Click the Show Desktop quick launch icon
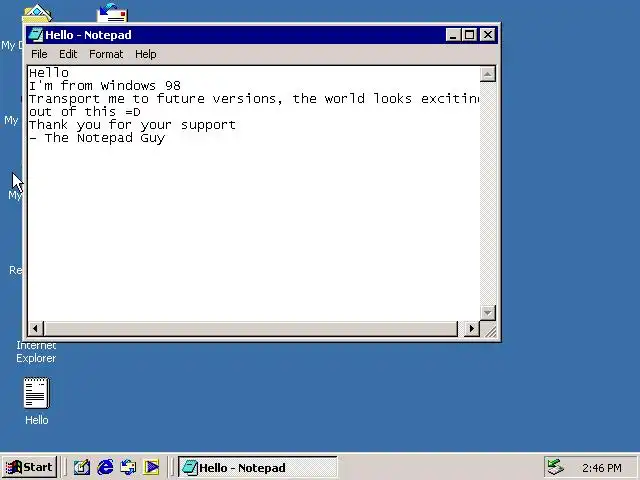 click(x=82, y=467)
